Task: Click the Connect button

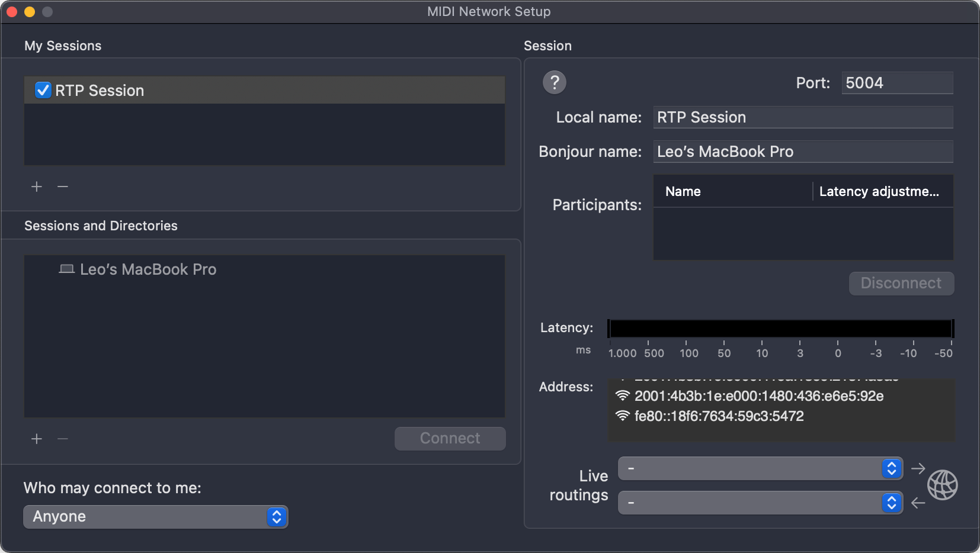Action: point(450,439)
